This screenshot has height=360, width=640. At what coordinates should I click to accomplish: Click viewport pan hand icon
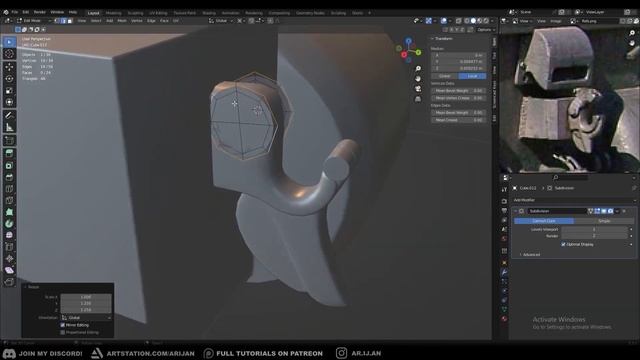point(418,78)
